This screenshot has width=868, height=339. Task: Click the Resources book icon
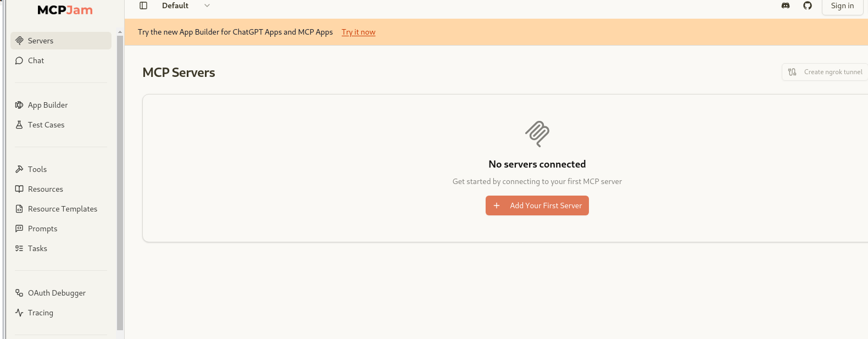tap(19, 189)
